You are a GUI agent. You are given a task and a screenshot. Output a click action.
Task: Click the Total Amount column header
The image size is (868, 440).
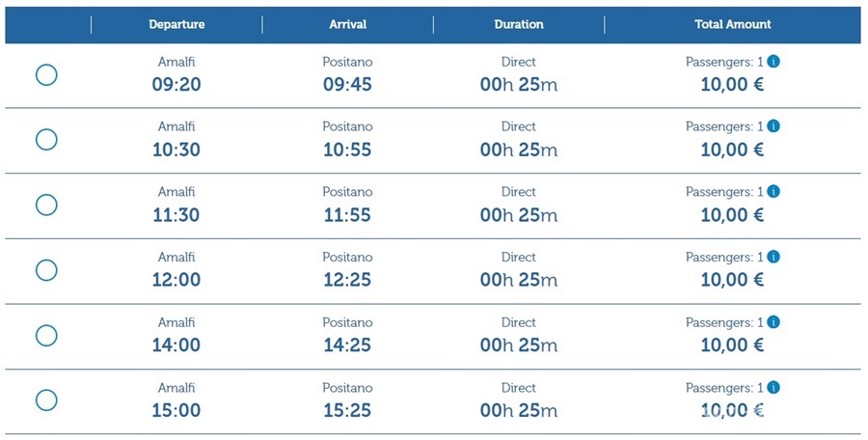pos(733,24)
